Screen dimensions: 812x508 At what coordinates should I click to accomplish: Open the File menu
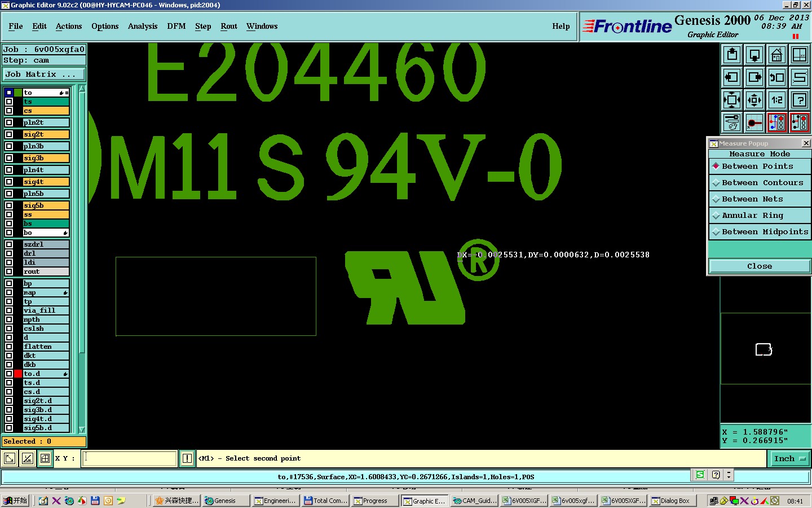[16, 26]
